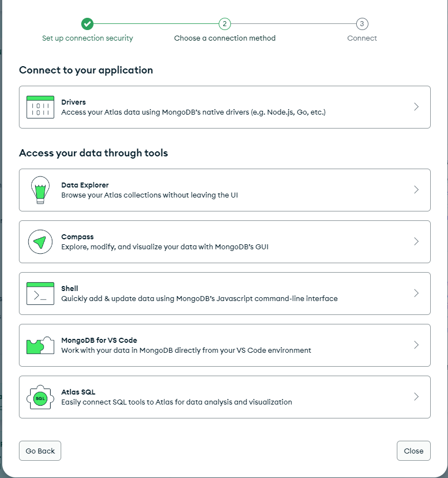Click the Go Back button
The image size is (448, 478).
[40, 451]
